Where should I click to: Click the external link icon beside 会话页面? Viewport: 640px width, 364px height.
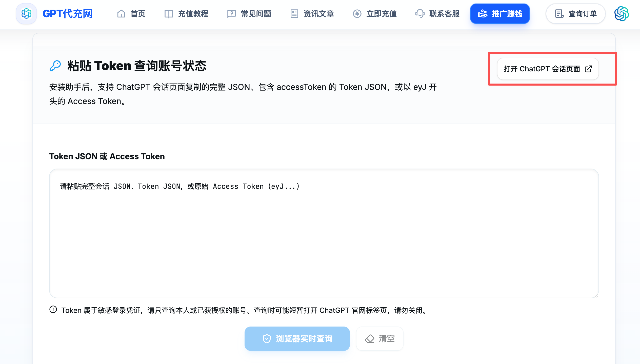588,69
